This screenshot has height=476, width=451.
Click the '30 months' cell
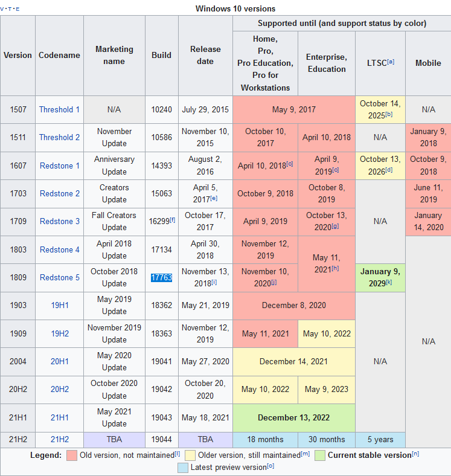coord(327,440)
